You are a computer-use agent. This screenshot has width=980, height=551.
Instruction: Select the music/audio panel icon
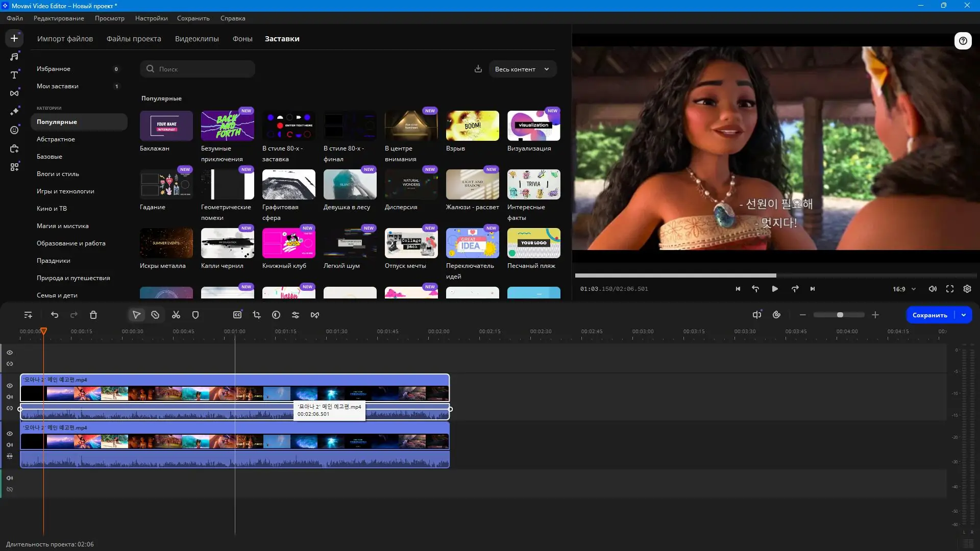coord(15,57)
